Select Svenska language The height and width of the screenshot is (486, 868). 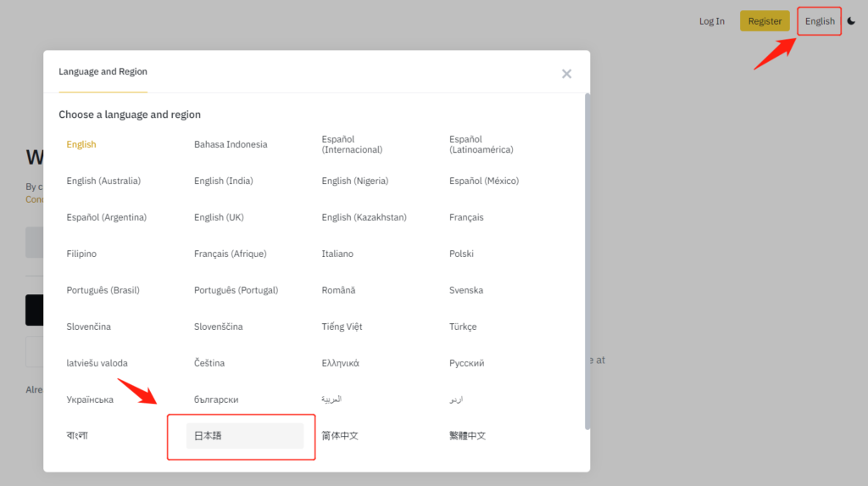point(466,290)
